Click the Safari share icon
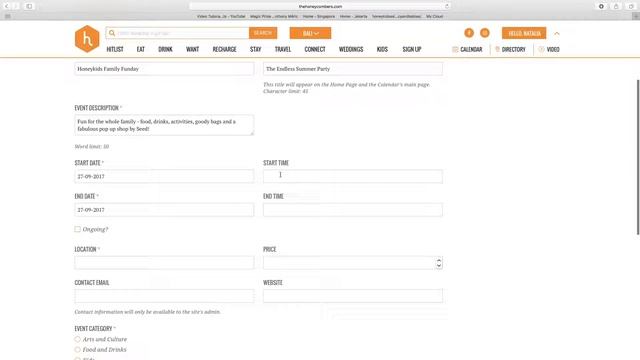The height and width of the screenshot is (360, 640). coord(616,6)
